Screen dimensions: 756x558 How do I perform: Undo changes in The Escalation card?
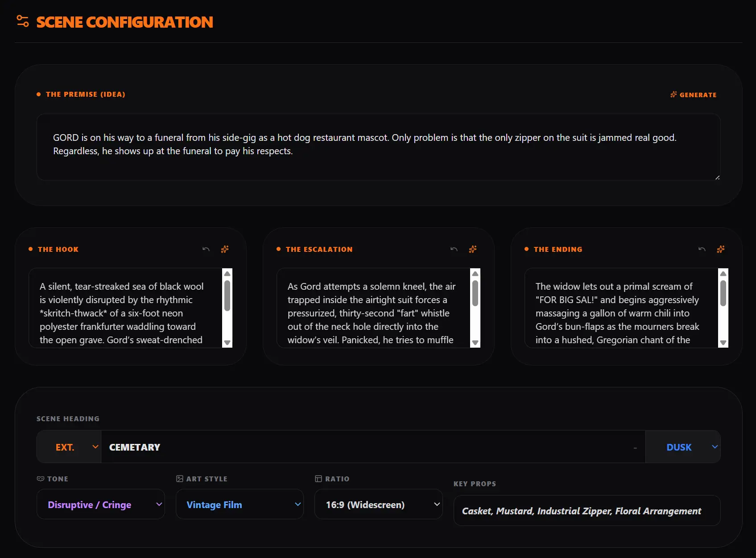pyautogui.click(x=454, y=249)
